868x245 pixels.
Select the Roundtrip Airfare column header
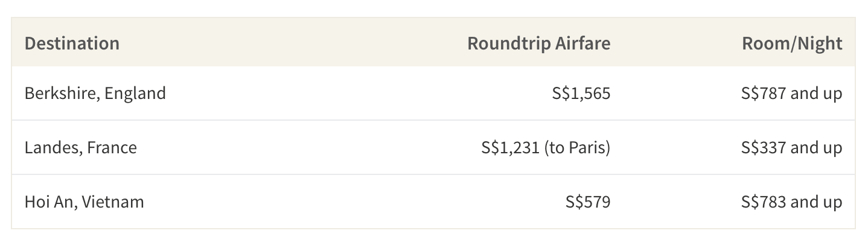[538, 43]
